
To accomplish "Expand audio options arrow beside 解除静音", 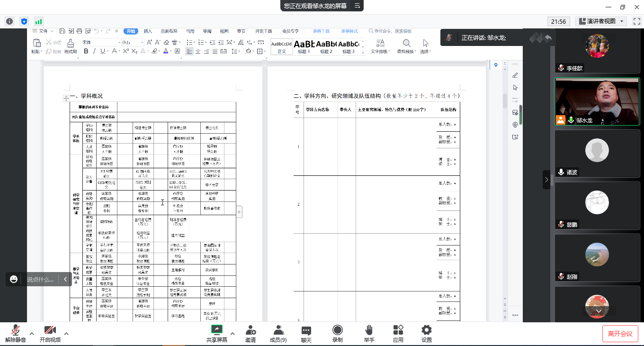I will (32, 333).
